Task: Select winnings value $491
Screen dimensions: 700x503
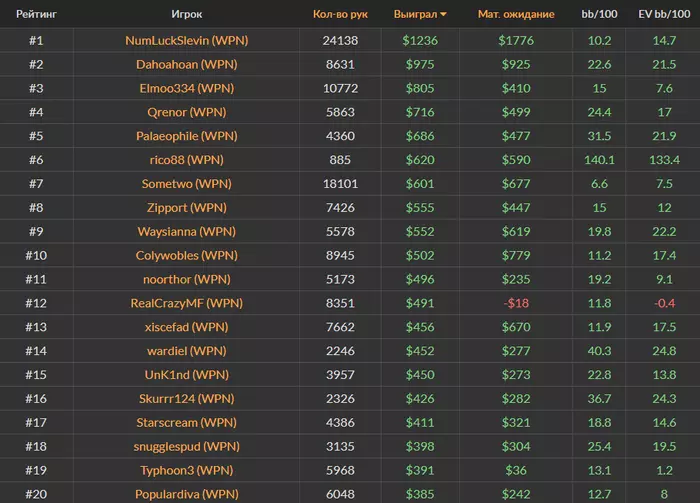Action: [420, 303]
